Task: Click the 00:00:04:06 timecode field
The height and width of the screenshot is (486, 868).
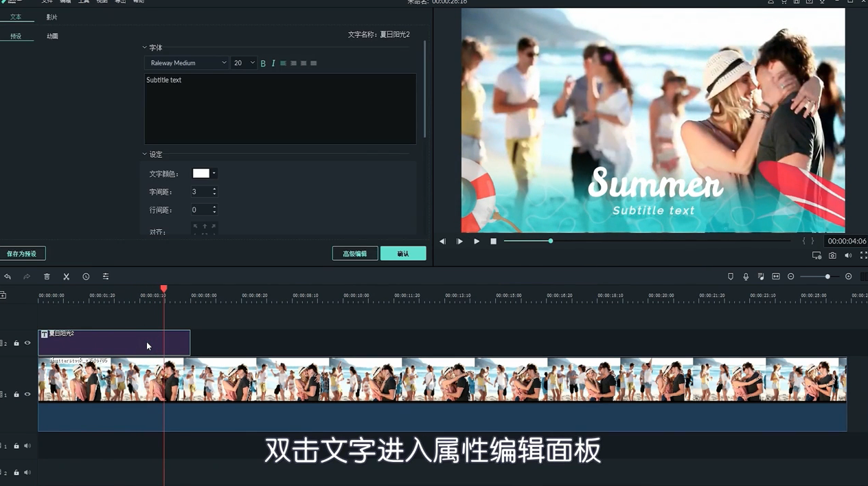Action: 847,242
